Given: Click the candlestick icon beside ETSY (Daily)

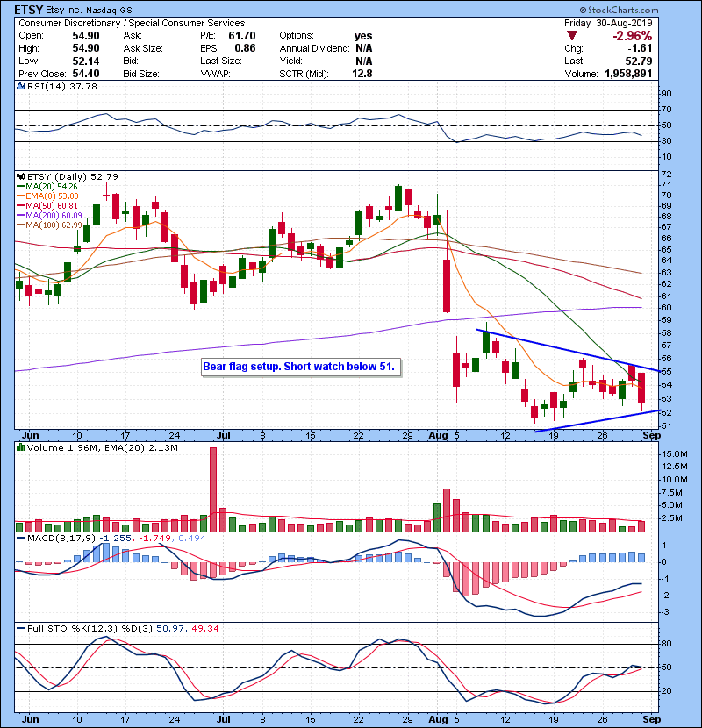Looking at the screenshot, I should 20,177.
